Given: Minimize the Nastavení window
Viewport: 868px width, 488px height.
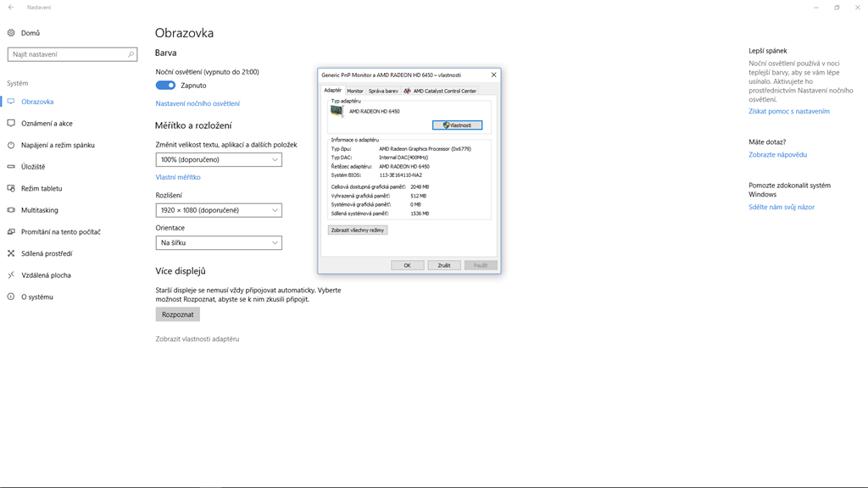Looking at the screenshot, I should tap(816, 8).
